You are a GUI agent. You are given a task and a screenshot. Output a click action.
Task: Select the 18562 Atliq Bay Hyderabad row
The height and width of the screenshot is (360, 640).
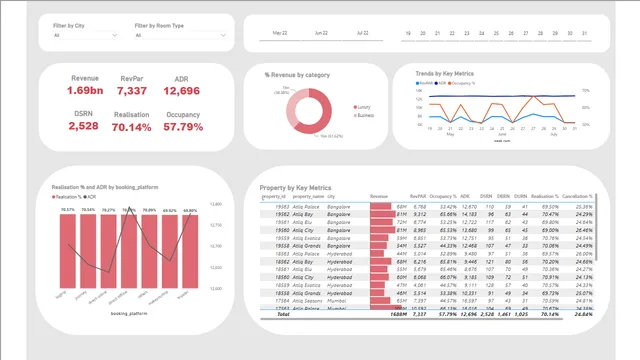pyautogui.click(x=427, y=262)
